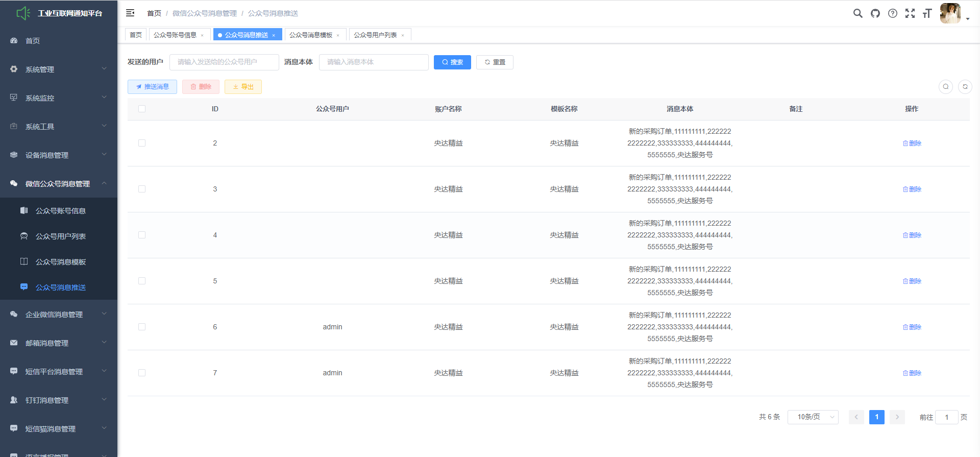Click the user avatar picture

950,13
